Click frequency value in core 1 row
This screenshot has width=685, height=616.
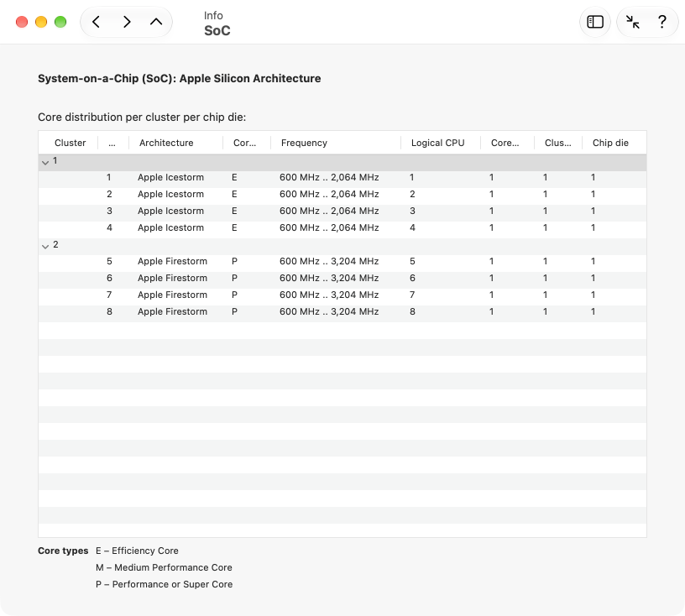tap(329, 177)
